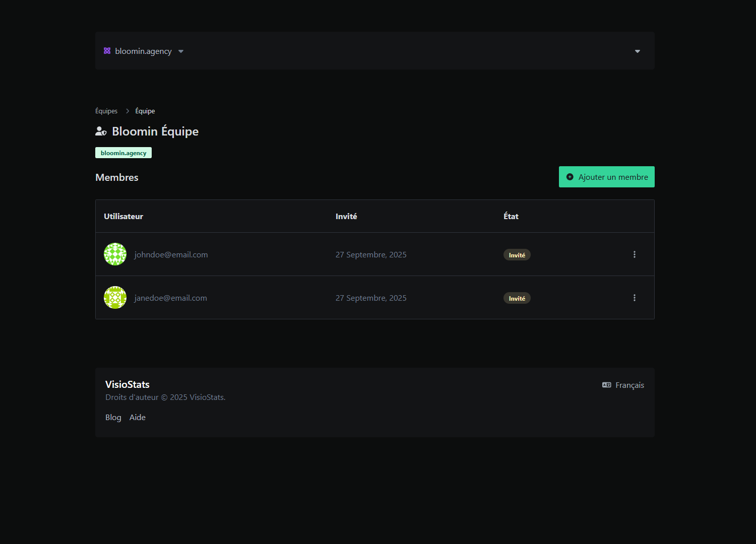
Task: Click the Utilisateur column header
Action: (123, 216)
